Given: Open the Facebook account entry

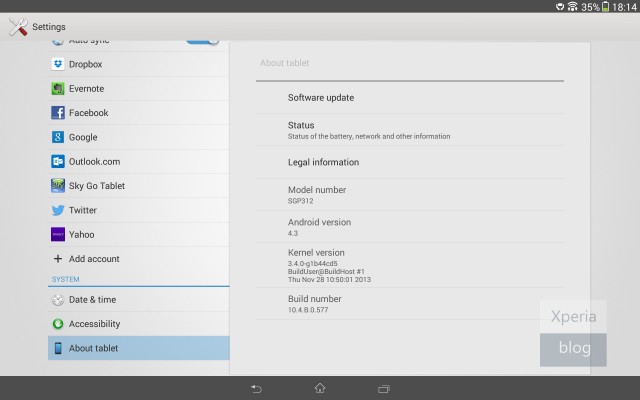Looking at the screenshot, I should click(139, 113).
